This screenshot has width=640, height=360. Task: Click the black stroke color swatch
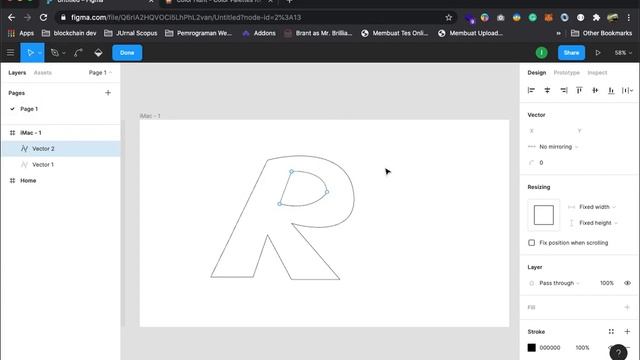click(x=531, y=347)
